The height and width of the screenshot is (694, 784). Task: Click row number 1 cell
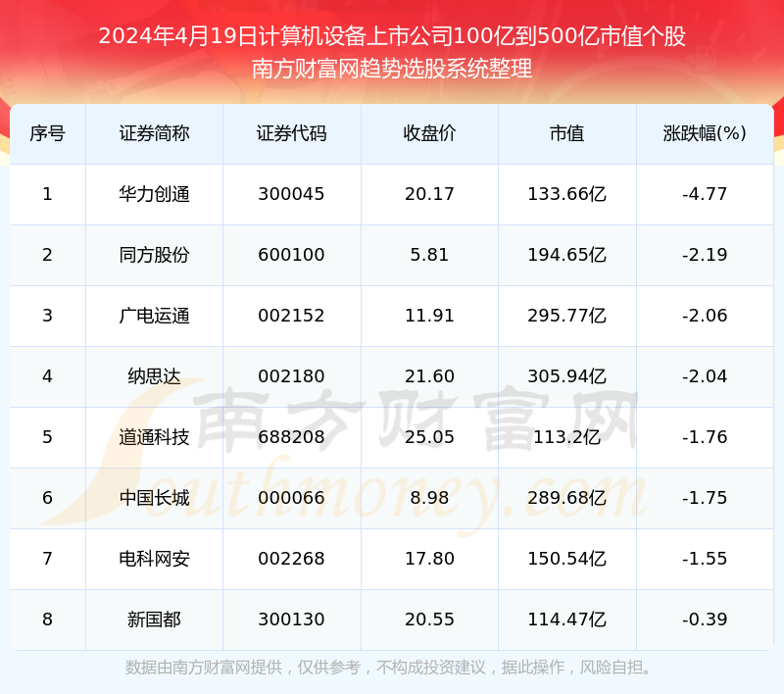47,194
